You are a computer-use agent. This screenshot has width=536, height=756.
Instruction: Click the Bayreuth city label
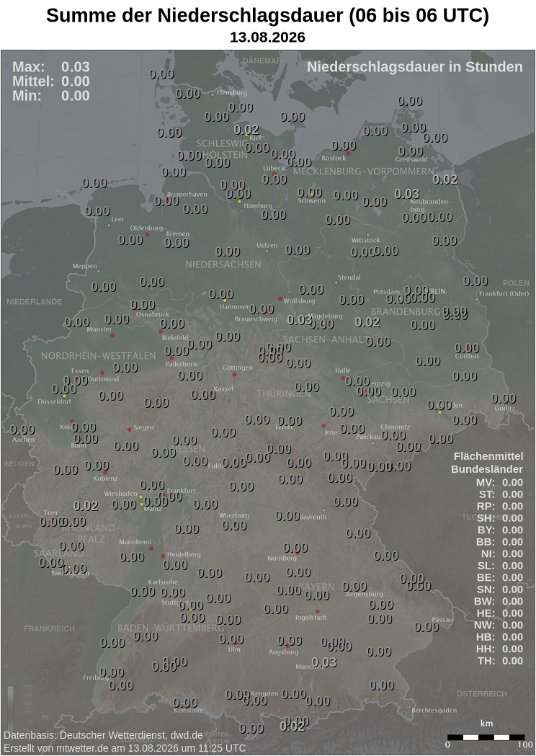point(313,517)
